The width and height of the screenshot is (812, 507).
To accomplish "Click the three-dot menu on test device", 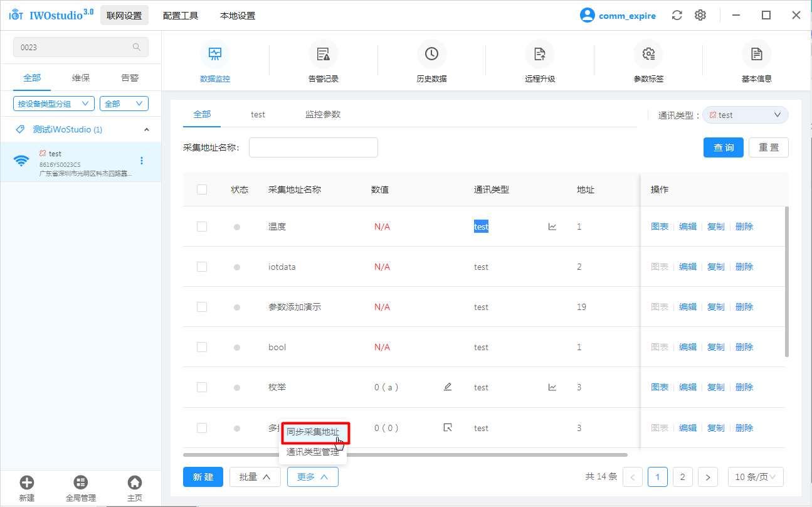I will pos(142,161).
